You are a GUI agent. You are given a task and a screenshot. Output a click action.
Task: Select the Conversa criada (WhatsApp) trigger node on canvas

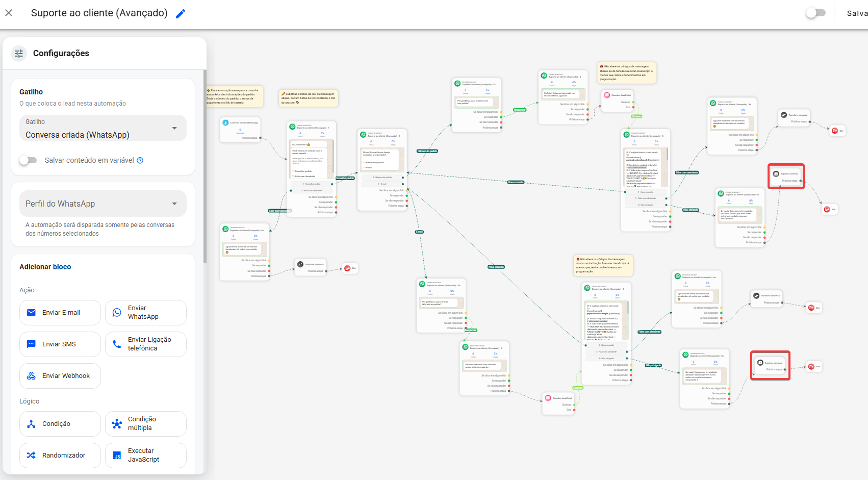coord(241,130)
